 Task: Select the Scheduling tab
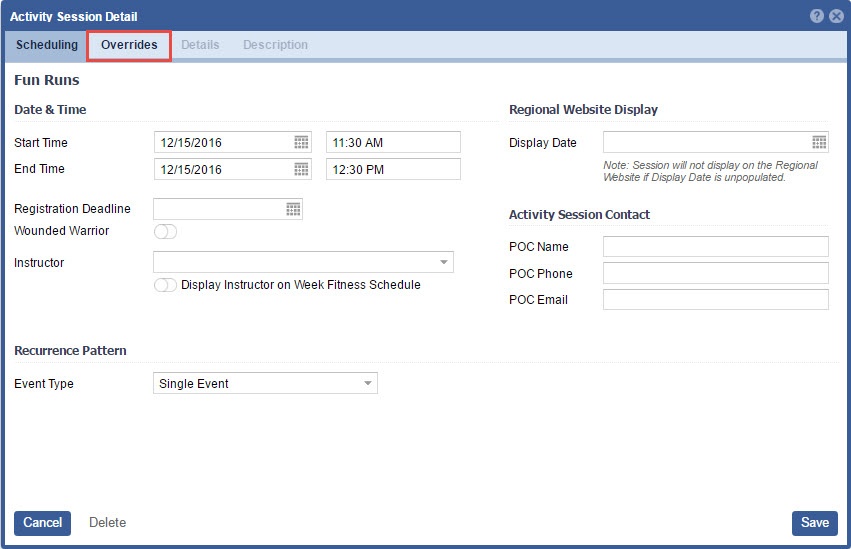pyautogui.click(x=47, y=45)
